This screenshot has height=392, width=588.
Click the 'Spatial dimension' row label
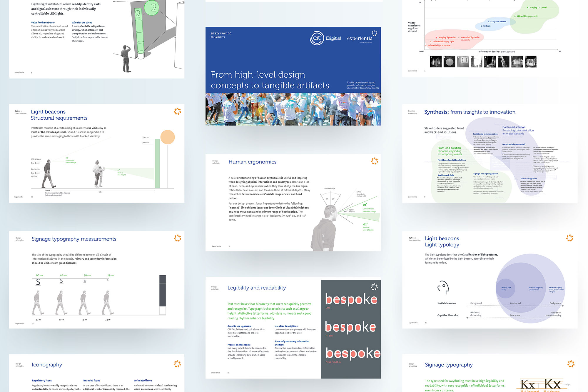(x=447, y=303)
